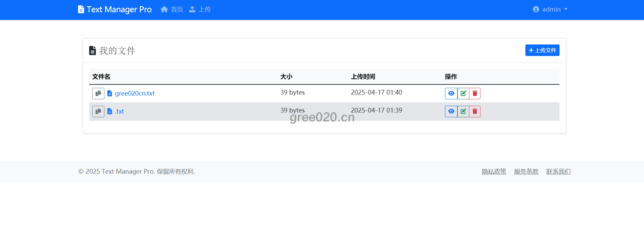Open the 服务条款 footer link
This screenshot has width=644, height=237.
point(526,172)
